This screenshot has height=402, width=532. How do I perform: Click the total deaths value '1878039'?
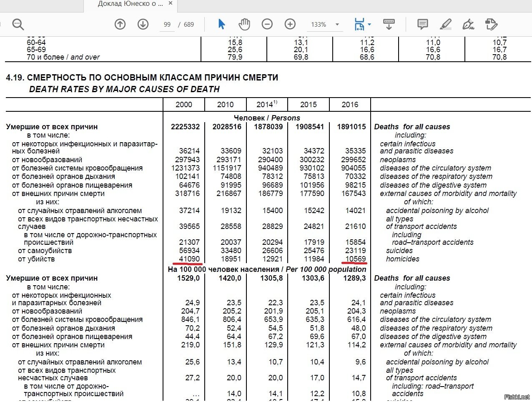coord(268,127)
